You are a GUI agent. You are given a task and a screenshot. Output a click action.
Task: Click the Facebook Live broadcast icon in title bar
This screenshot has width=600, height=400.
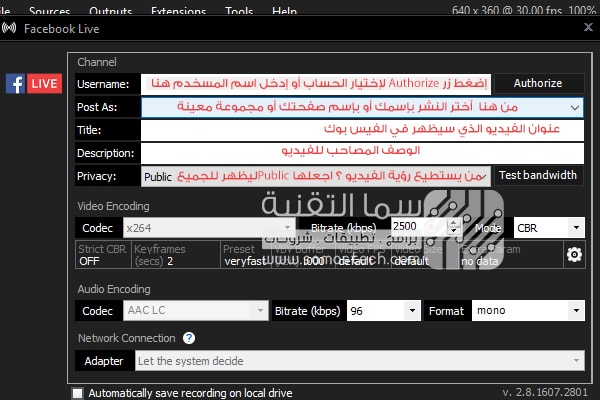[x=9, y=28]
